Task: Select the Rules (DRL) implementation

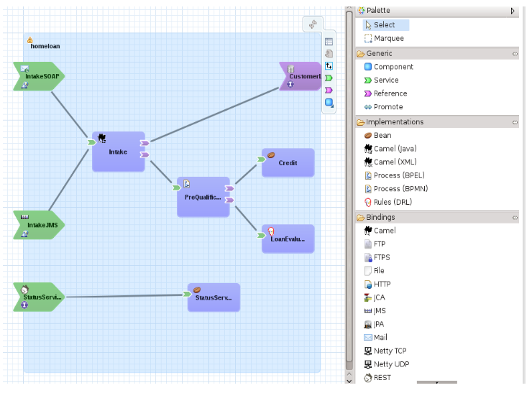Action: click(x=387, y=203)
